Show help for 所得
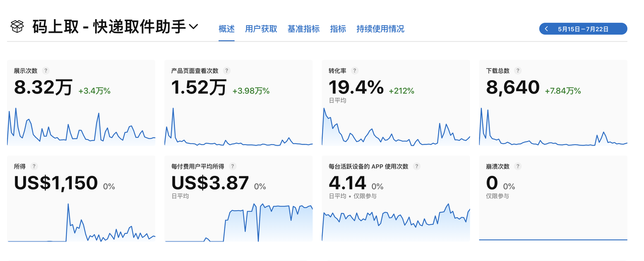This screenshot has height=261, width=644. 34,166
